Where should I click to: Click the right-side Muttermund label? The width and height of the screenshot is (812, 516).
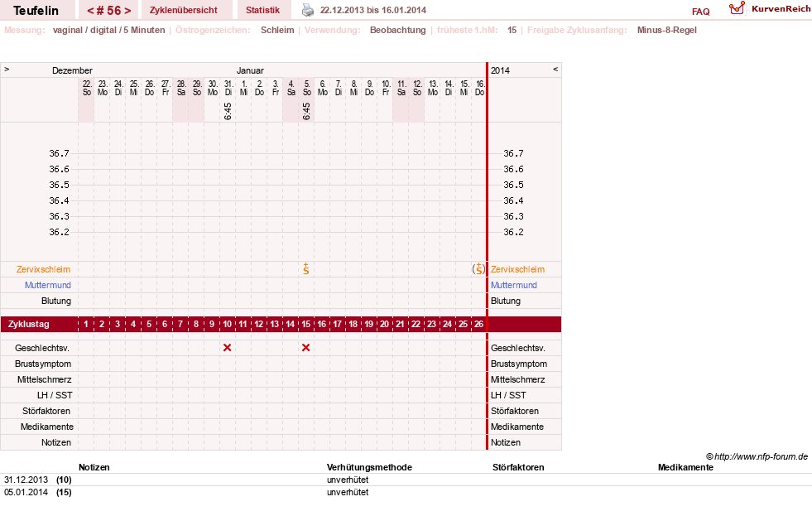(514, 285)
